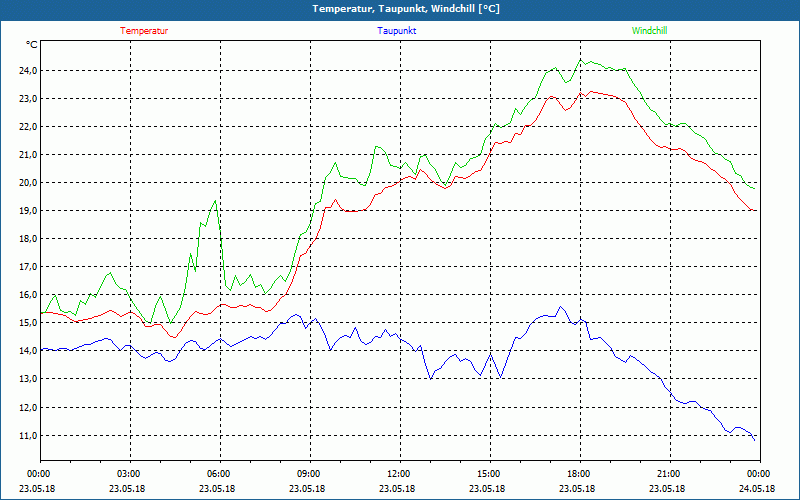Select the 20,0 y-axis value
800x500 pixels.
25,183
